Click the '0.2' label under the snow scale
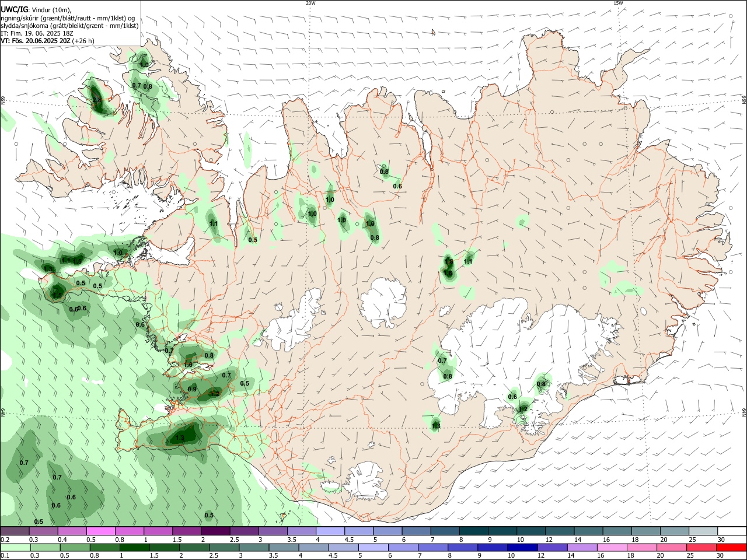The width and height of the screenshot is (747, 560). click(5, 540)
